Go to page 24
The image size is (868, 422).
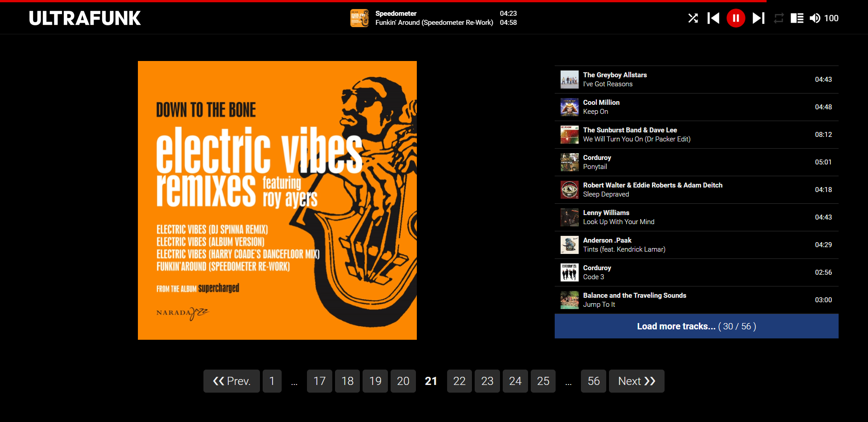[x=515, y=381]
